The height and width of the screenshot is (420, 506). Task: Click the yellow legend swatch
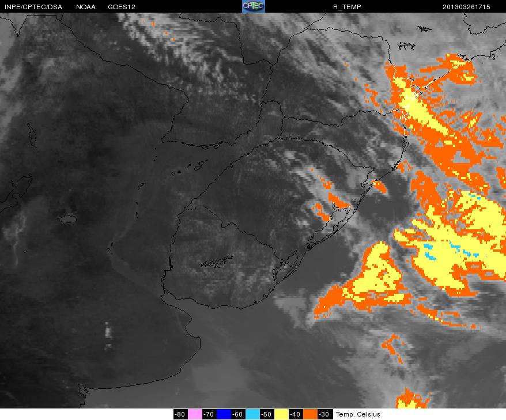click(x=281, y=414)
